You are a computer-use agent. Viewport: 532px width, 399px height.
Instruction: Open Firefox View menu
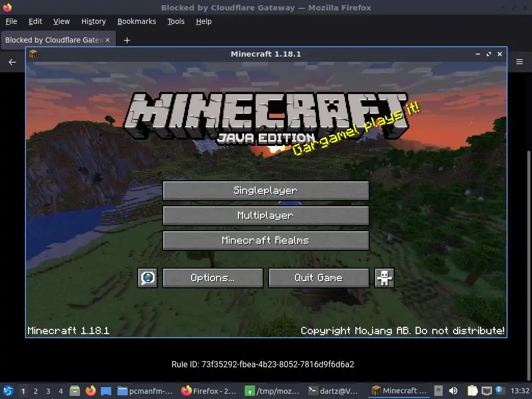point(61,21)
